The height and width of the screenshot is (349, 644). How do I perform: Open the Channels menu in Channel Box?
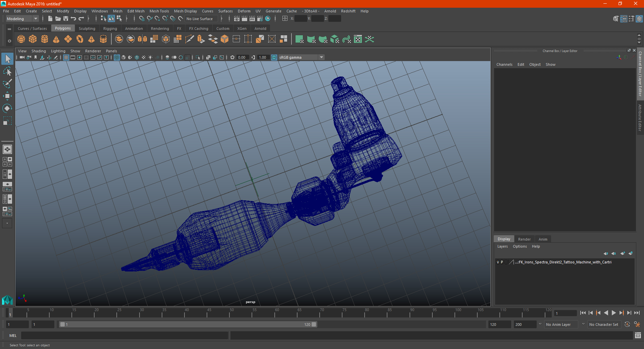pos(504,64)
